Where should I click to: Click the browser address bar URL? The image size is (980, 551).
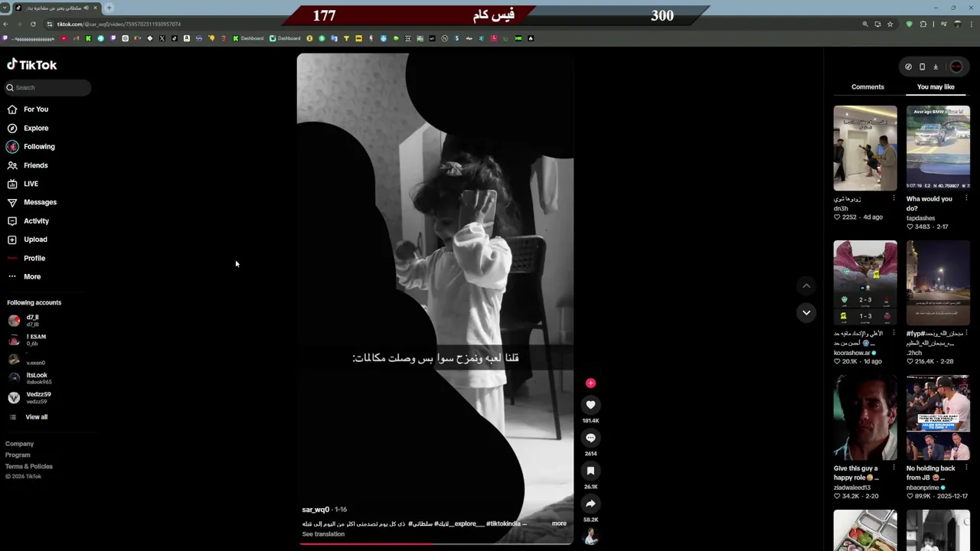[119, 24]
